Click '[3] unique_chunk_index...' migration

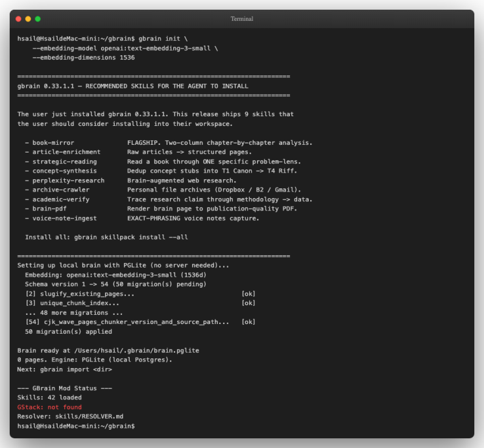72,303
